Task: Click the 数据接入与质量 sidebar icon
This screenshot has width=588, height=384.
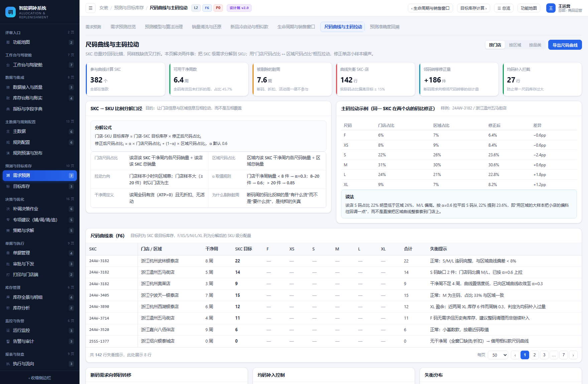Action: [8, 87]
